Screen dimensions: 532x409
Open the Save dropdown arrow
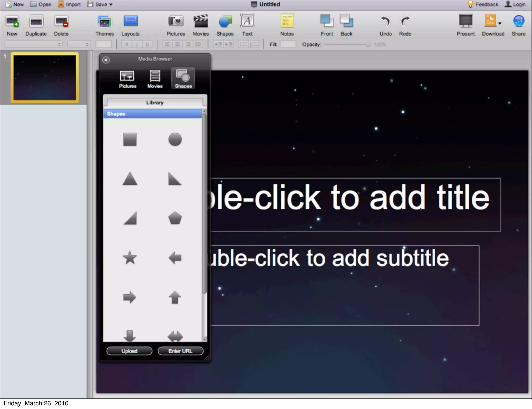coord(111,4)
